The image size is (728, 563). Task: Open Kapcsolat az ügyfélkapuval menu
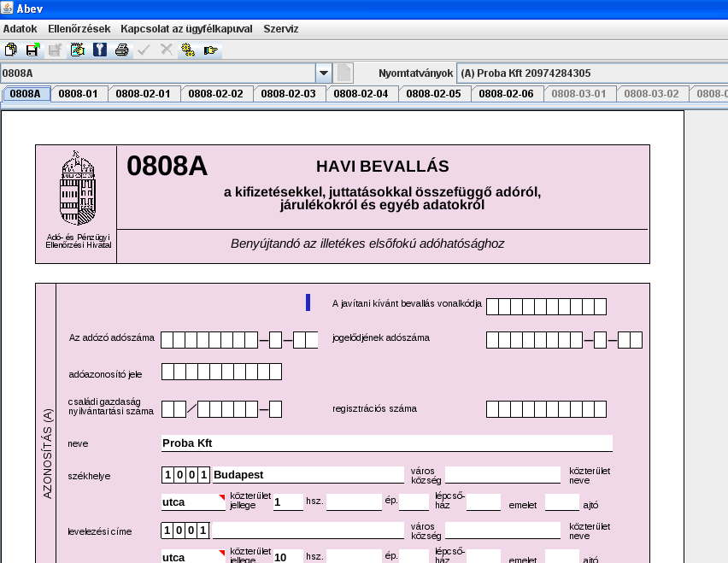[186, 29]
